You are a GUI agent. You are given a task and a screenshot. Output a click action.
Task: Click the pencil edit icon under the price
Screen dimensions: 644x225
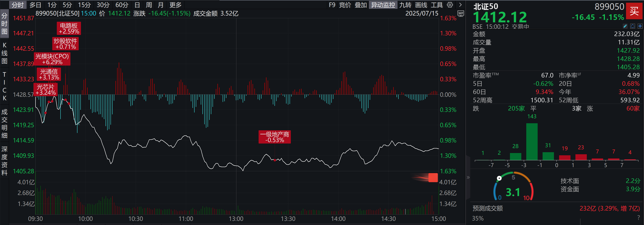click(625, 26)
